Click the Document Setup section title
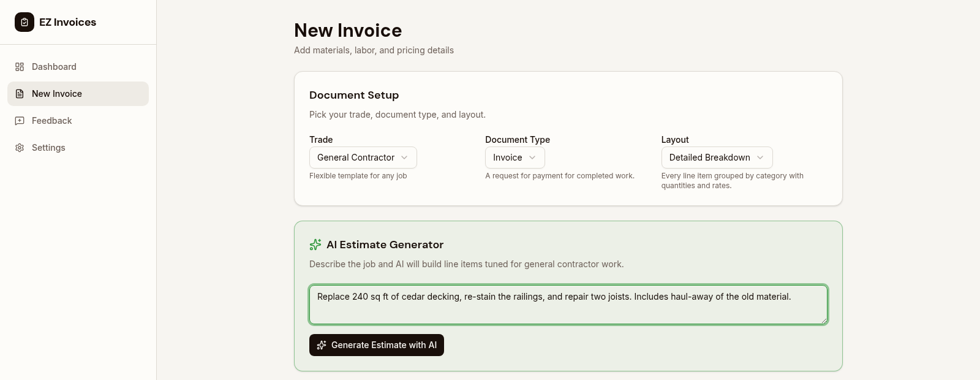 tap(354, 95)
